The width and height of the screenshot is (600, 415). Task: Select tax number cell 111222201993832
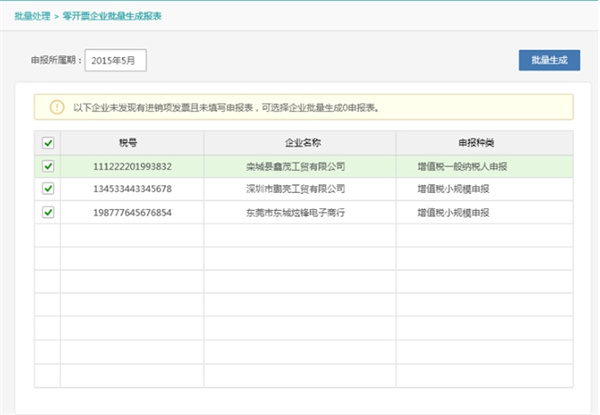(132, 166)
